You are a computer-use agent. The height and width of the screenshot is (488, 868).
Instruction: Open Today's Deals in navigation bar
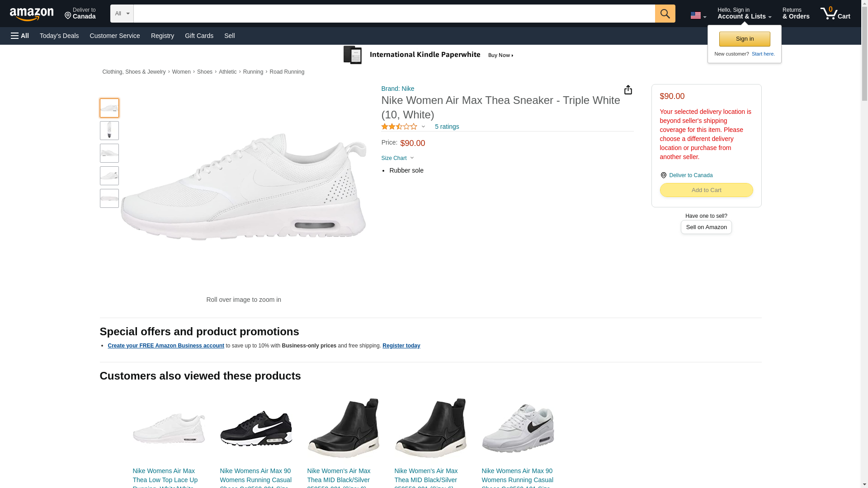click(x=59, y=36)
